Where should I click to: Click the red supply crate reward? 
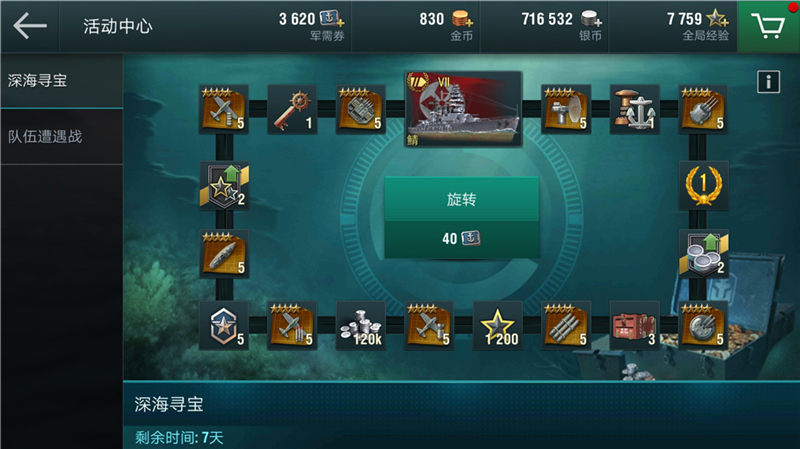point(635,326)
